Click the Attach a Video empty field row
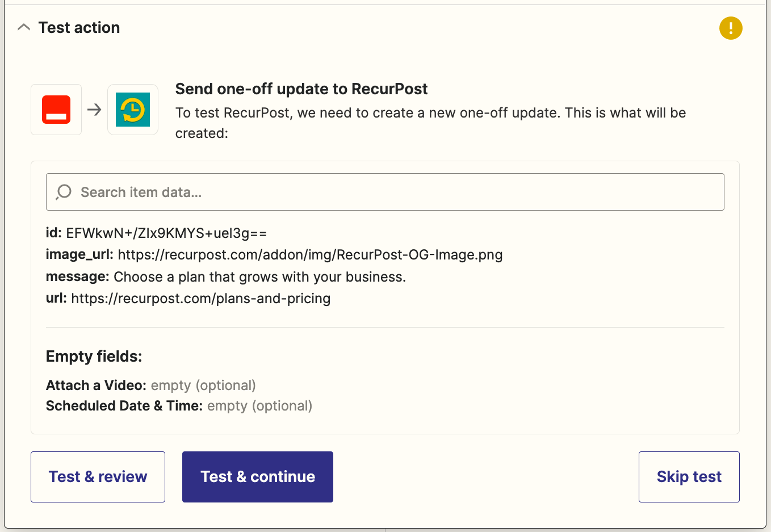771x532 pixels. [151, 386]
